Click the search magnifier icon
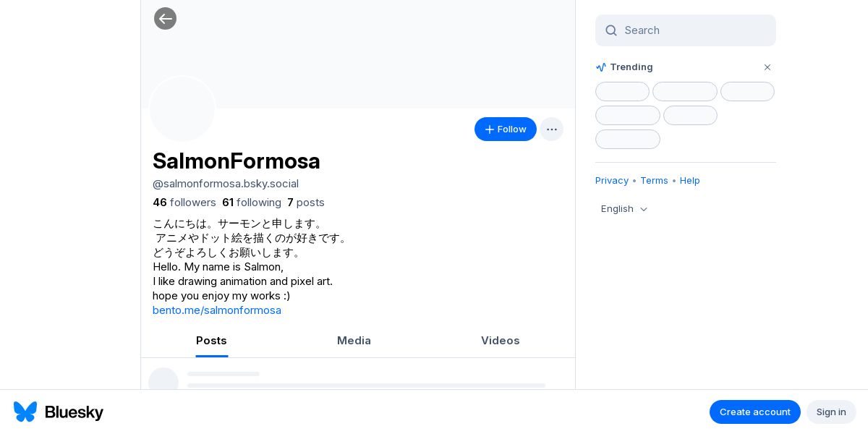 coord(611,30)
